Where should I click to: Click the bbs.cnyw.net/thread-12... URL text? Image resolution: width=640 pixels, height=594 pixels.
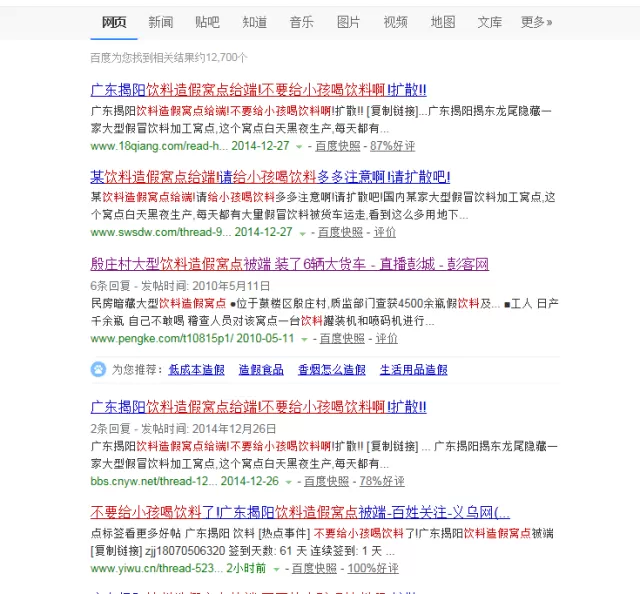coord(155,481)
